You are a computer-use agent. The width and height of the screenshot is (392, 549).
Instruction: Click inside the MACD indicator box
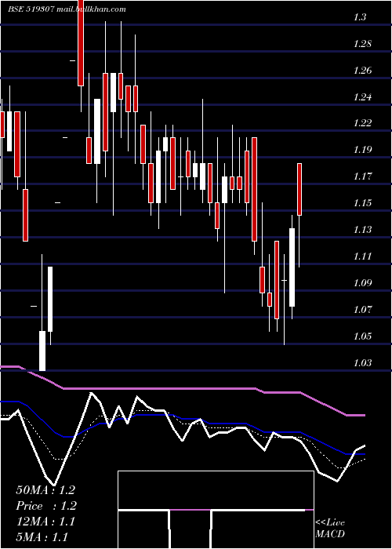coord(216,510)
